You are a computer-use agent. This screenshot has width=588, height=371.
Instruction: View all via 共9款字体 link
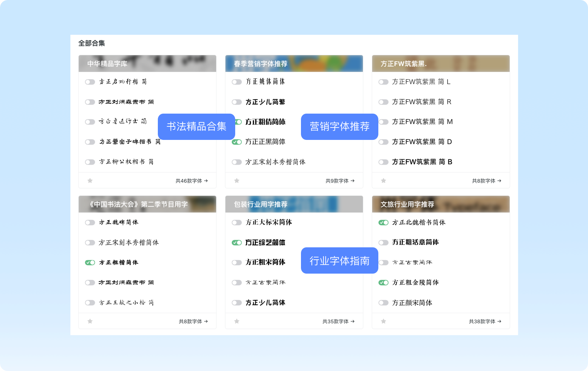[x=340, y=180]
